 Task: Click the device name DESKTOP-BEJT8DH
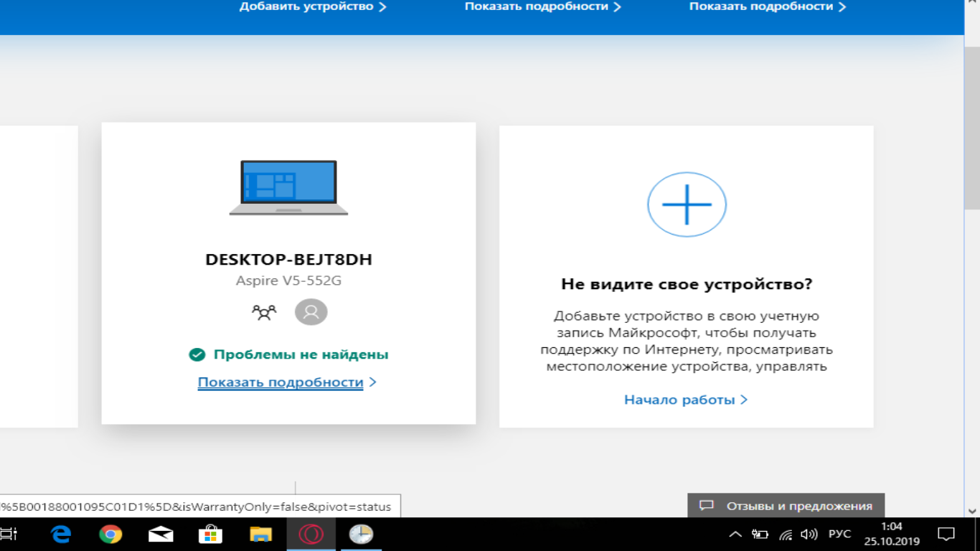pos(288,260)
